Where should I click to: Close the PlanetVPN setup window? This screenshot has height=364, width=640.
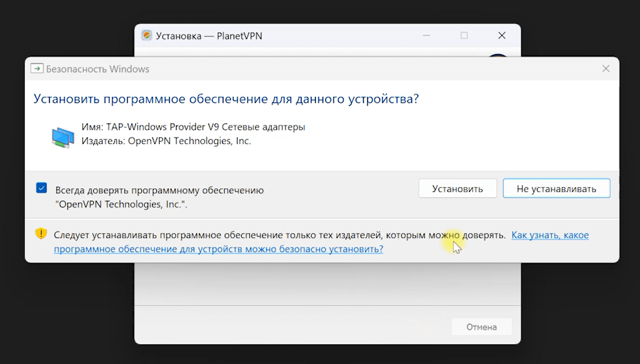click(501, 36)
